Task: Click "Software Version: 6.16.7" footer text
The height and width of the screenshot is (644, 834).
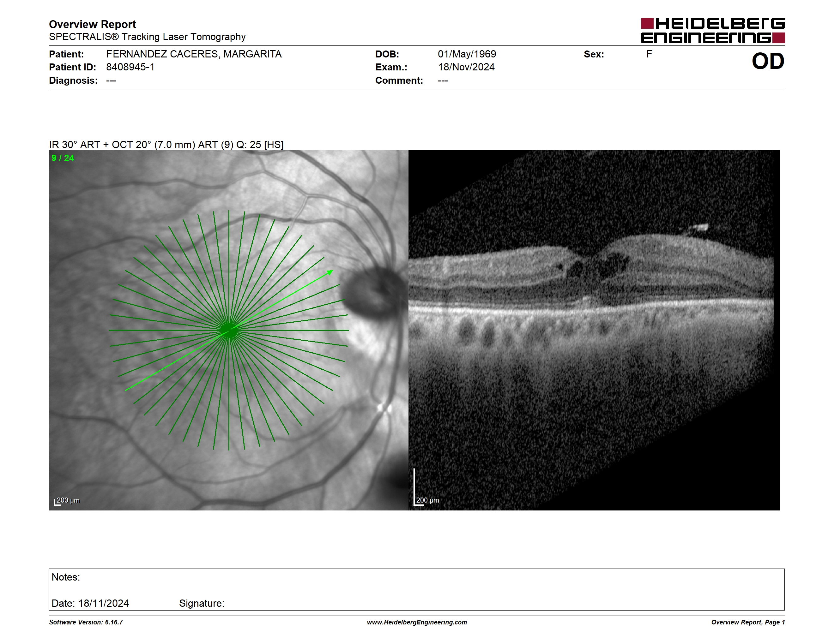Action: 86,622
